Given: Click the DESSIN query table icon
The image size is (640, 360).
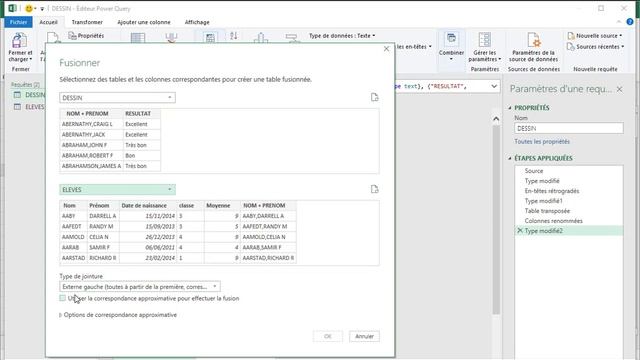Looking at the screenshot, I should [x=17, y=95].
